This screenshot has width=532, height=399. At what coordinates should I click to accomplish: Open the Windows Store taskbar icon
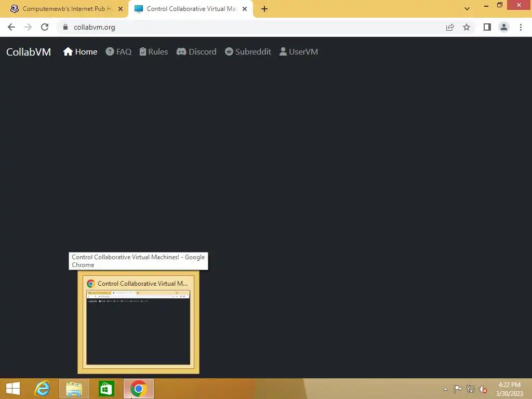pos(106,389)
